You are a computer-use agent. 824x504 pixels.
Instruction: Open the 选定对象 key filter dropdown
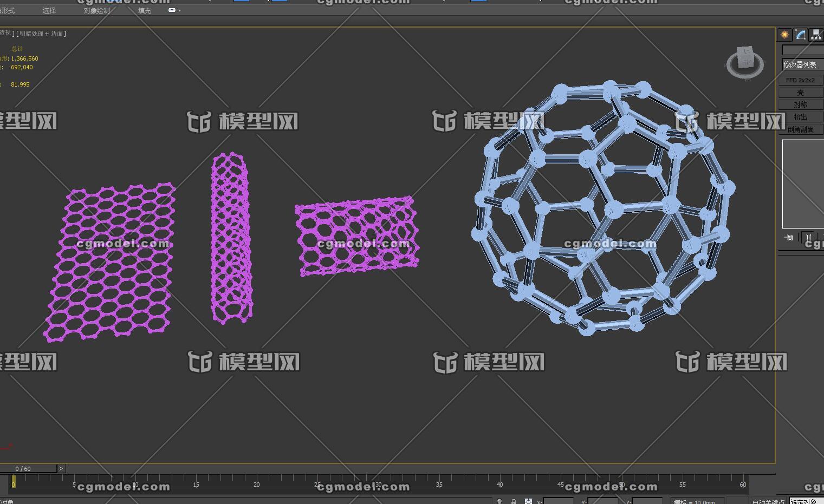coord(806,501)
